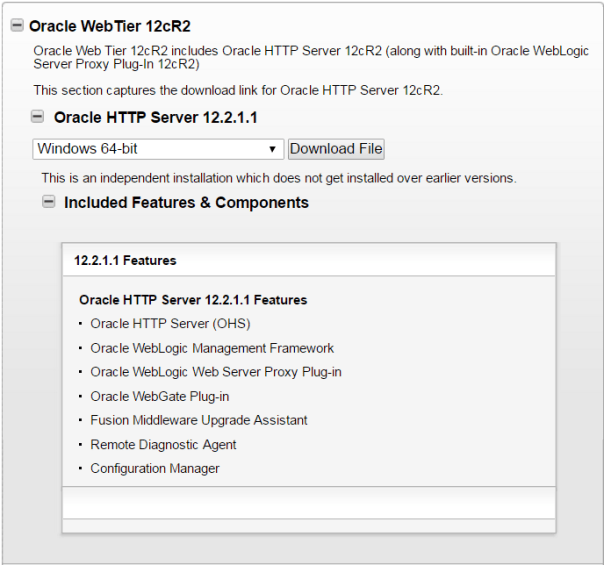Select the Oracle HTTP Server 12.2.1.1 heading
This screenshot has width=604, height=565.
click(x=155, y=117)
